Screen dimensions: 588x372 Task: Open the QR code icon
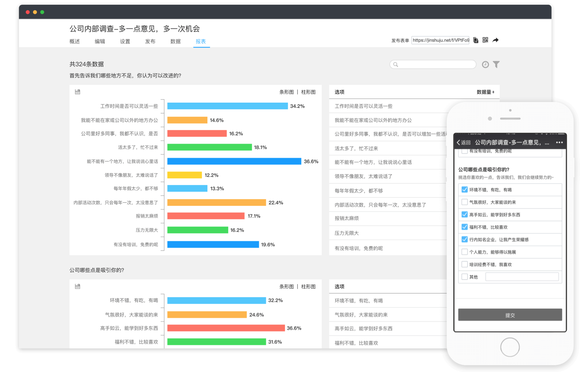[x=485, y=40]
